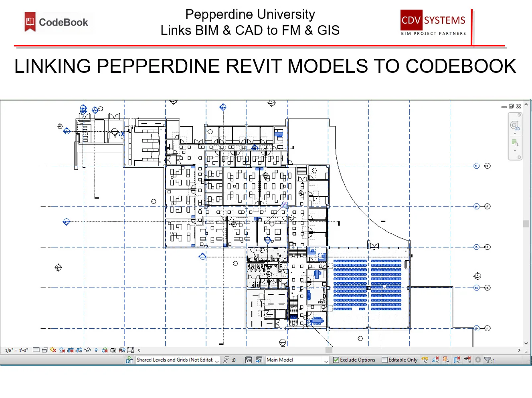Expand the 2D wheel options arrow
532x398 pixels.
point(515,134)
